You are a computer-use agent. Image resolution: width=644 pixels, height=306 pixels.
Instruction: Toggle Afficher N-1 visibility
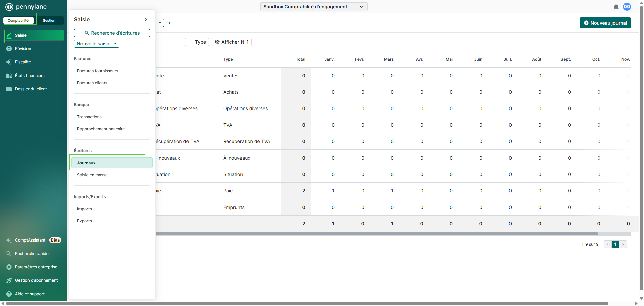tap(232, 42)
